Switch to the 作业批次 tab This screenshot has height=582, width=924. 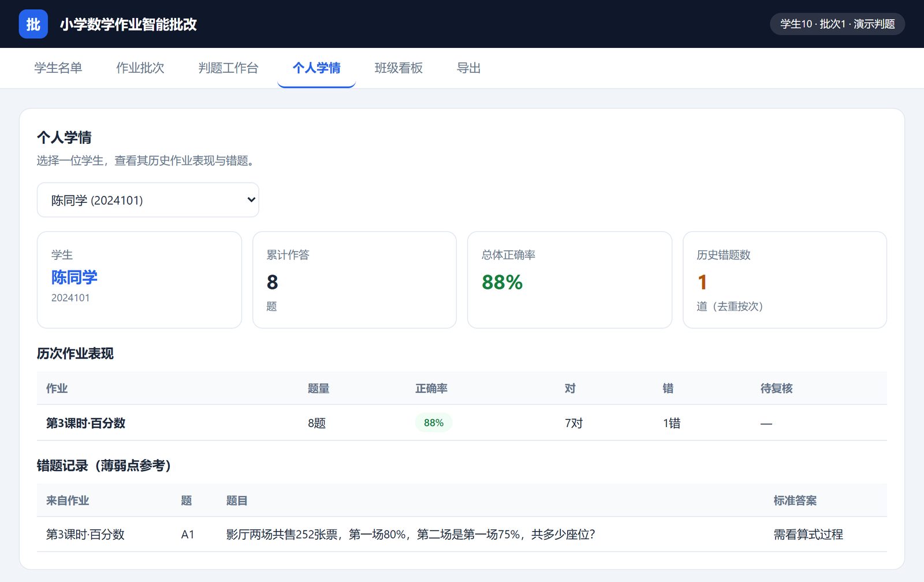click(140, 68)
